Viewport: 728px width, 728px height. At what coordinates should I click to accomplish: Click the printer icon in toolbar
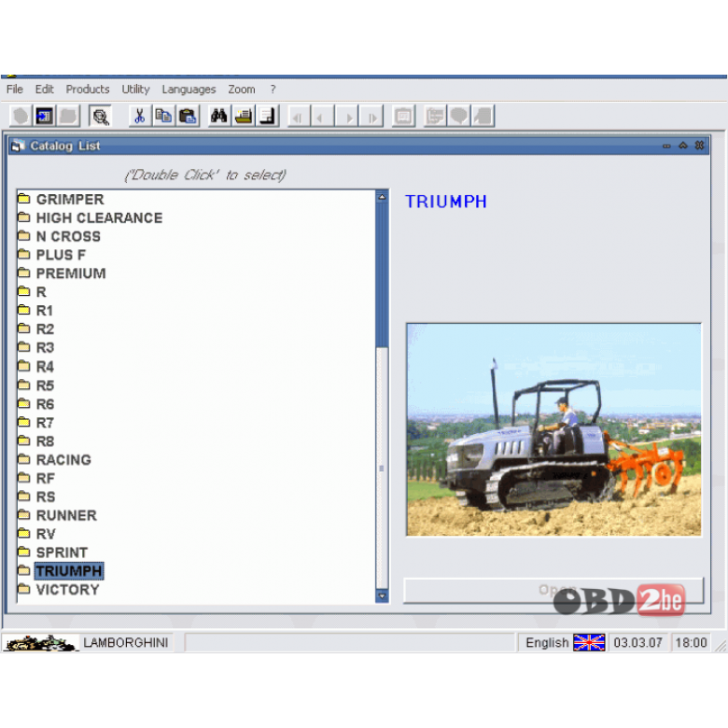click(244, 116)
